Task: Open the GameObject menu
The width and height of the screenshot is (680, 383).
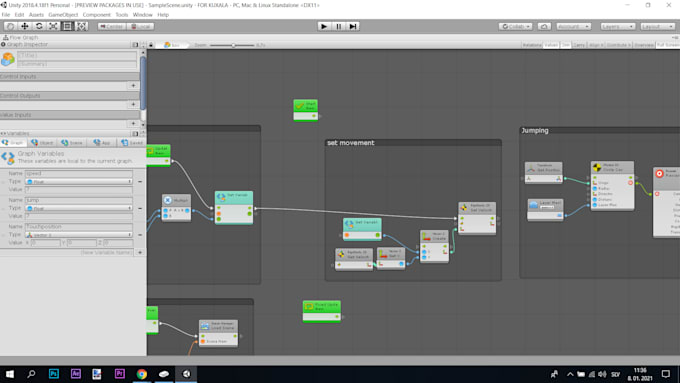Action: point(63,15)
